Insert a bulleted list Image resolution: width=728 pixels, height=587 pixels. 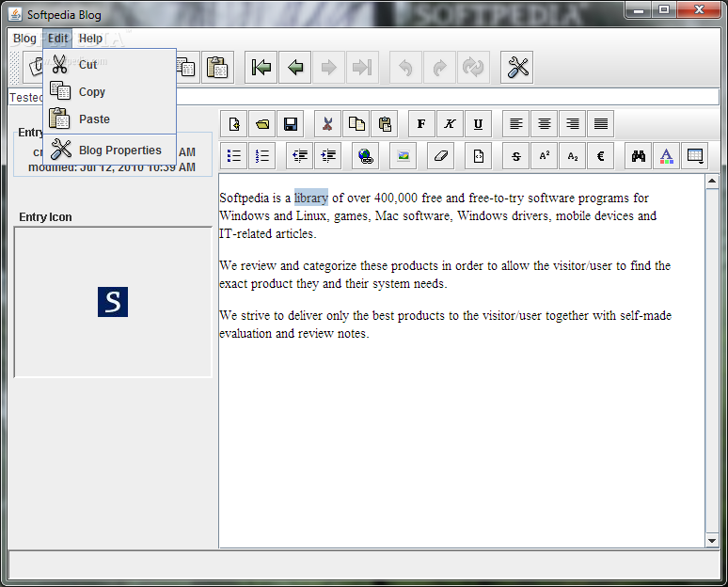click(234, 156)
